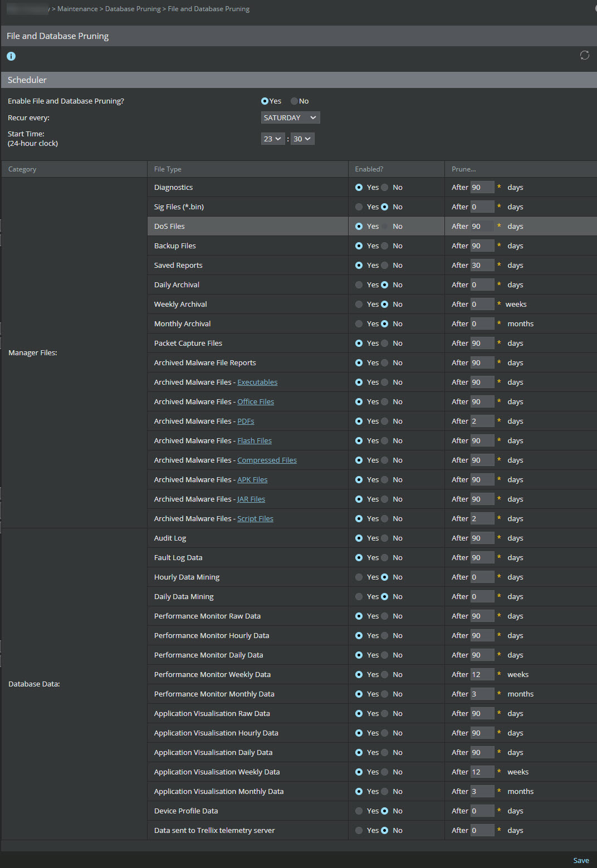Open the Compressed Files link
The image size is (597, 868).
(x=267, y=460)
